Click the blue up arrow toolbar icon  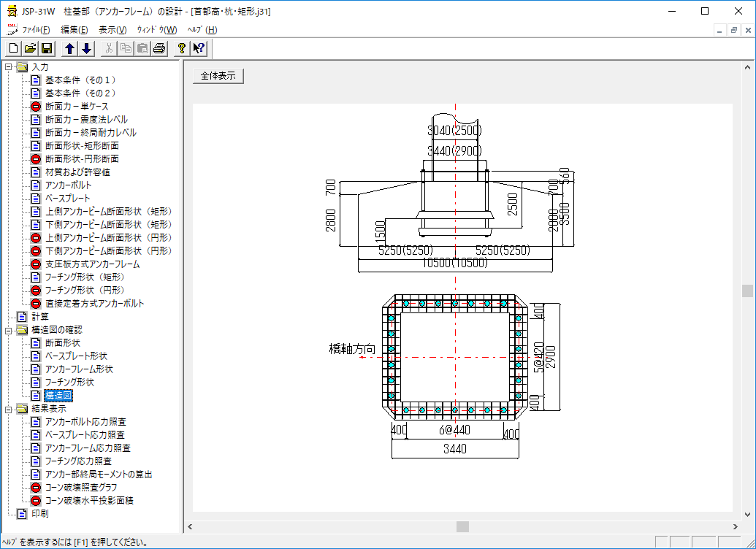(69, 48)
